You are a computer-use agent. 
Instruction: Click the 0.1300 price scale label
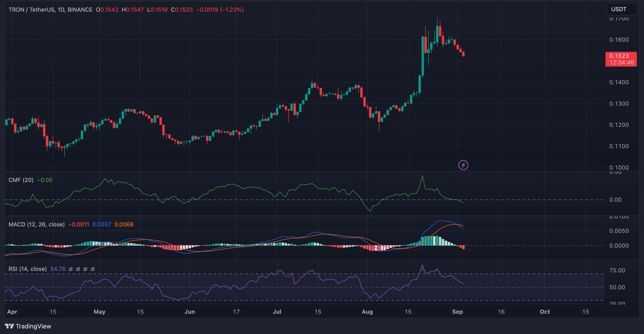point(619,104)
